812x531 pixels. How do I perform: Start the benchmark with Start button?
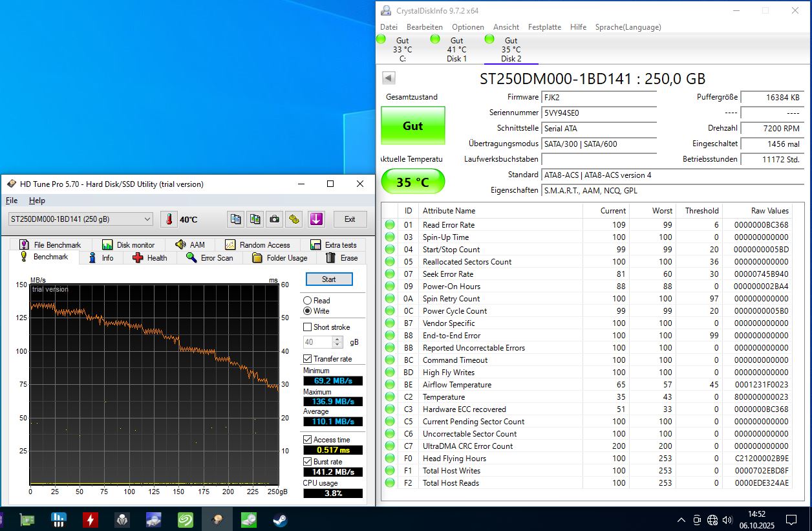coord(329,279)
